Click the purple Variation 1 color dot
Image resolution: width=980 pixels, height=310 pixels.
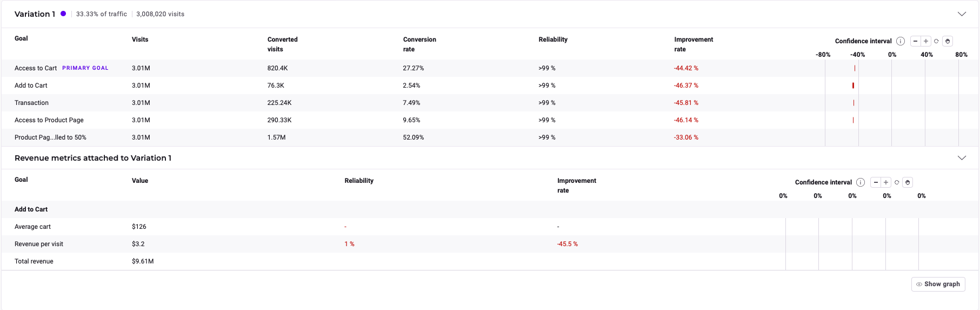point(63,14)
